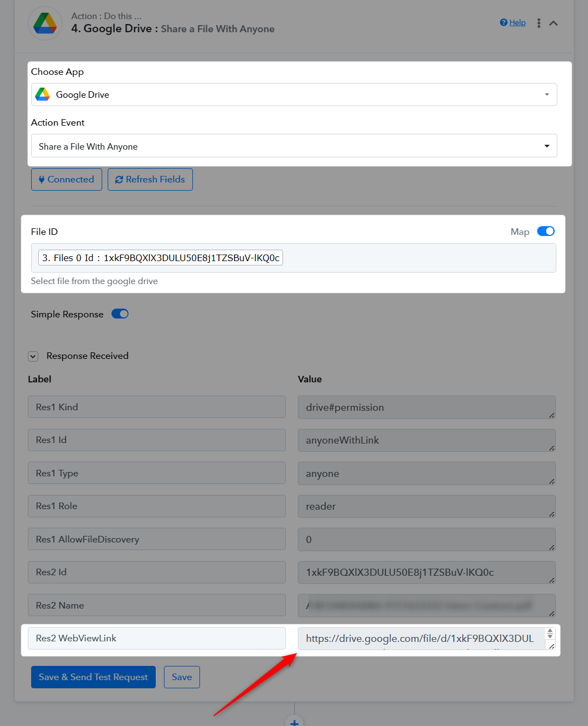588x726 pixels.
Task: Click the Res2 WebViewLink value field
Action: [420, 638]
